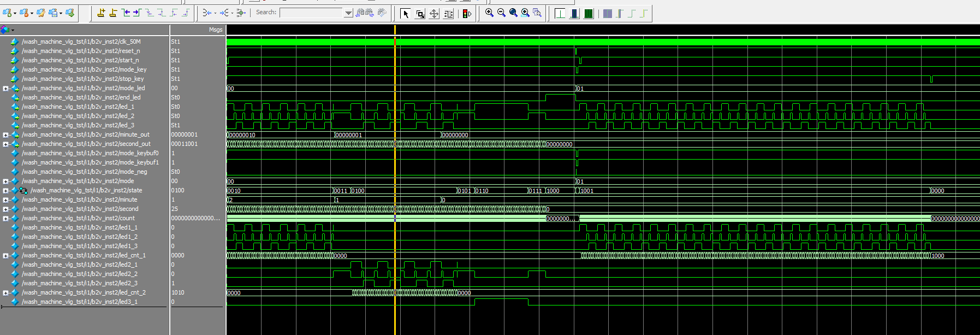980x335 pixels.
Task: Expand the state signal bus
Action: 5,190
